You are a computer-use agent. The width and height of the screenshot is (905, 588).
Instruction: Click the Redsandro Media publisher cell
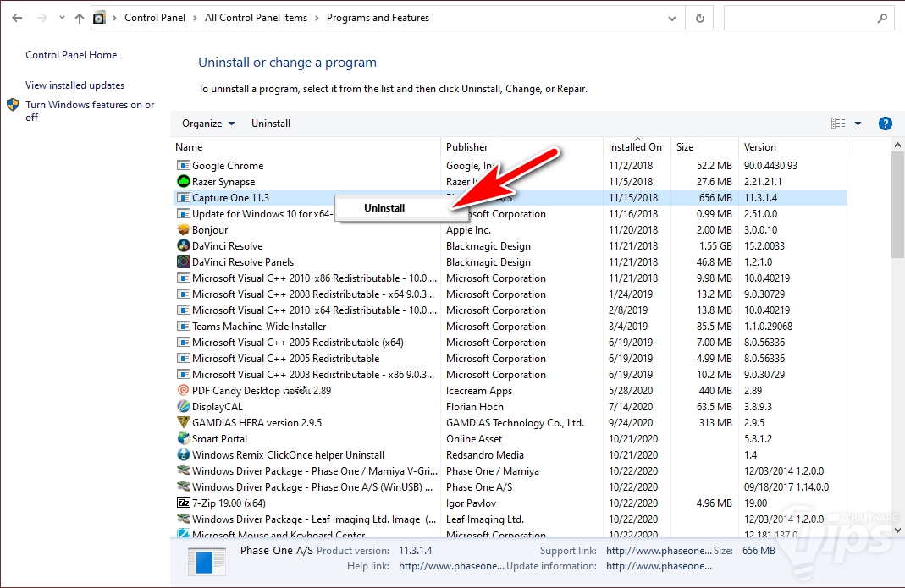coord(485,454)
